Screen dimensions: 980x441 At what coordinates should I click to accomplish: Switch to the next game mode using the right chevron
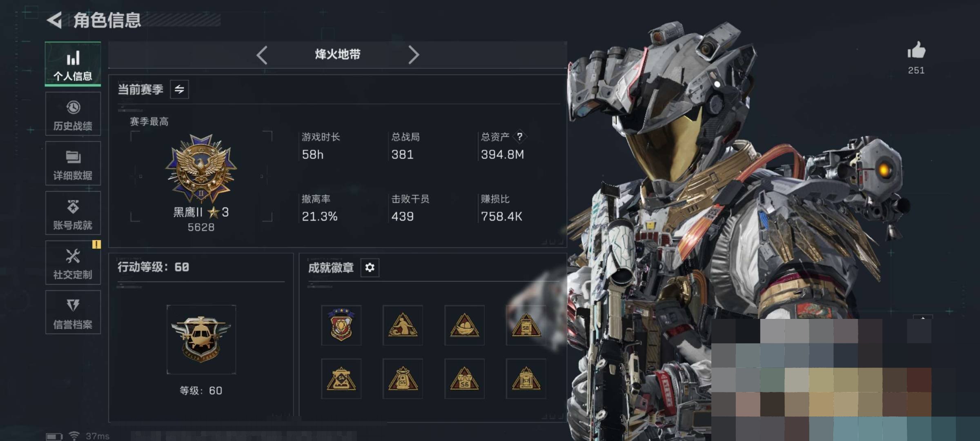point(414,55)
